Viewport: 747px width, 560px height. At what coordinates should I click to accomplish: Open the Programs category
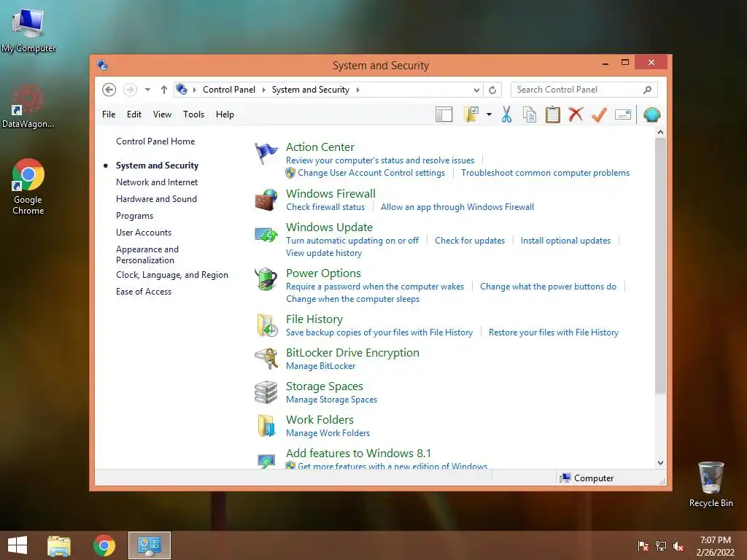[134, 216]
